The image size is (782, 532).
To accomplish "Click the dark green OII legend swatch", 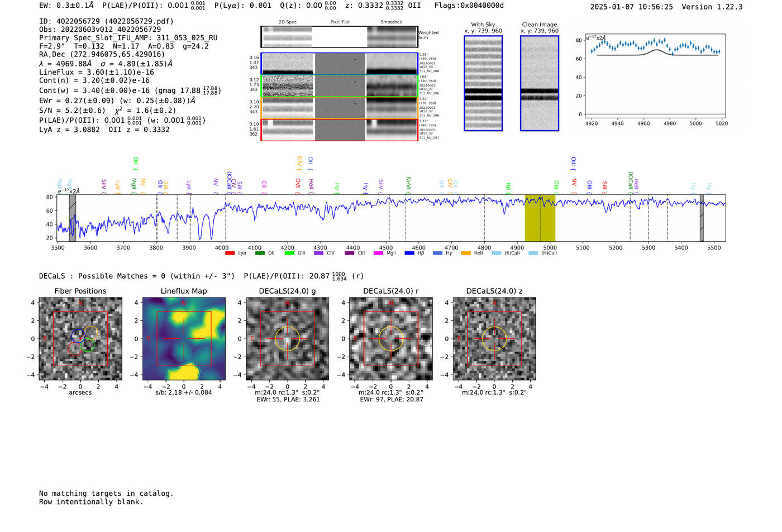I will [x=260, y=253].
